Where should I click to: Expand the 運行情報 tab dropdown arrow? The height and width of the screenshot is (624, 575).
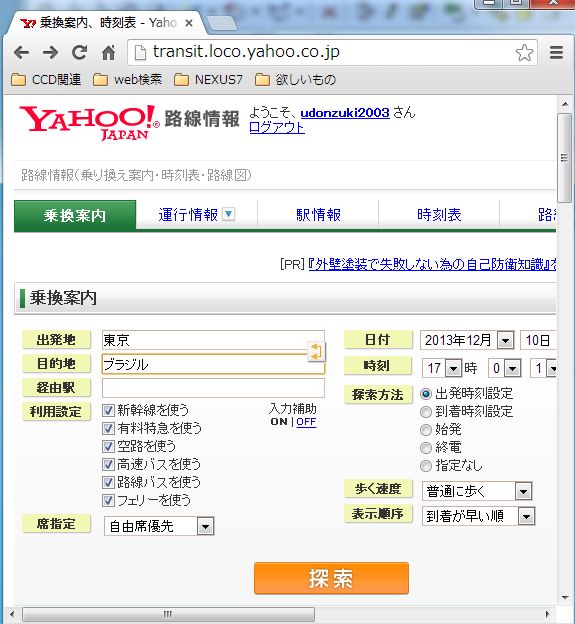pyautogui.click(x=228, y=214)
